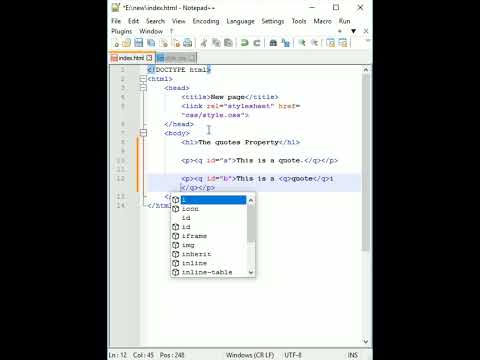480x360 pixels.
Task: Click 'Windows (CR LF)' in status bar
Action: tap(250, 355)
